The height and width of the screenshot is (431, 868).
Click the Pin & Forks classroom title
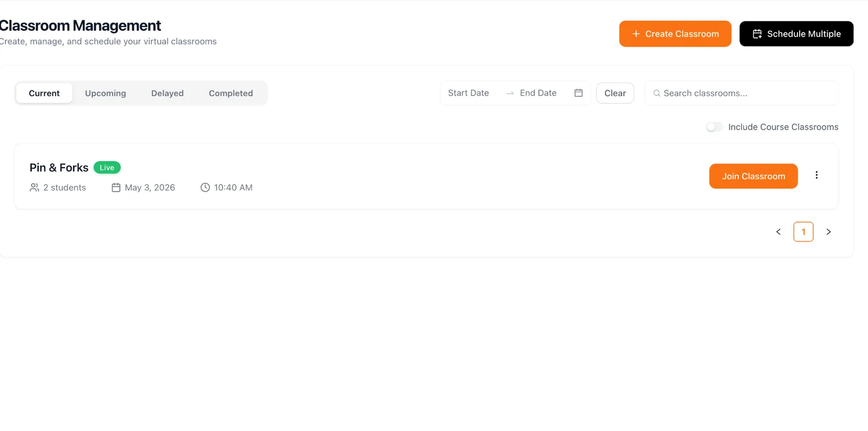59,168
